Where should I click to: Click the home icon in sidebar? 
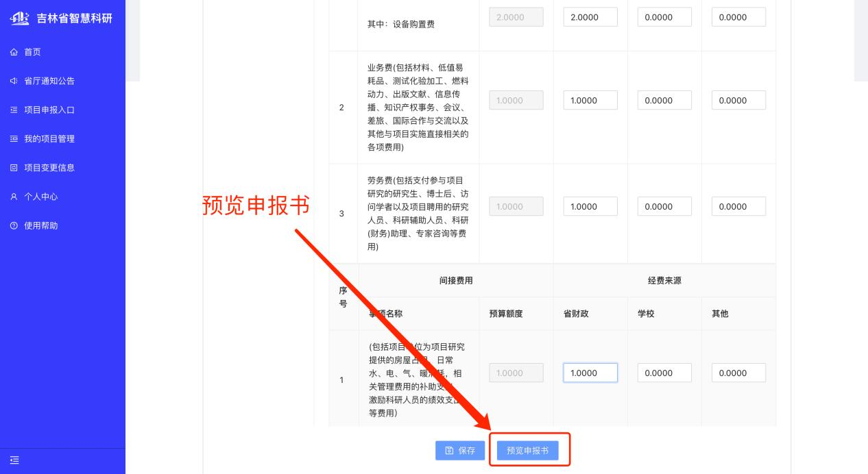(14, 52)
